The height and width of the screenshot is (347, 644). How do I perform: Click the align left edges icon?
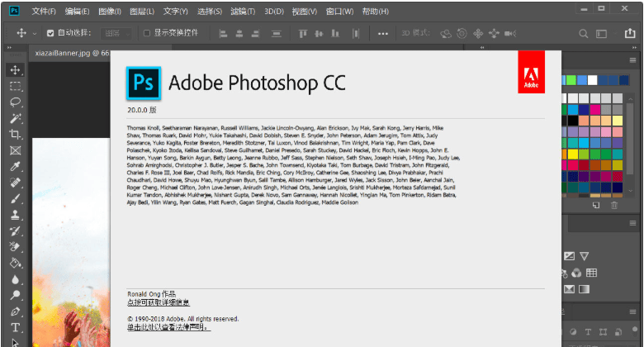tap(223, 34)
